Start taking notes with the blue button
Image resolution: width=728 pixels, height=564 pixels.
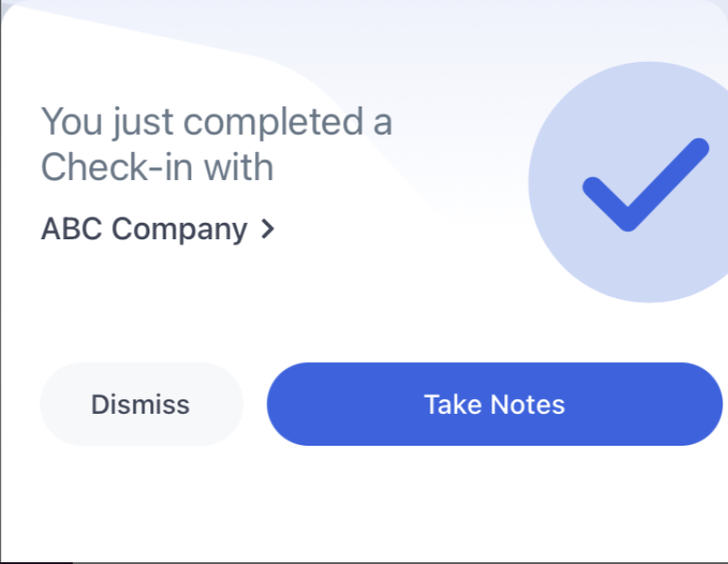point(494,404)
